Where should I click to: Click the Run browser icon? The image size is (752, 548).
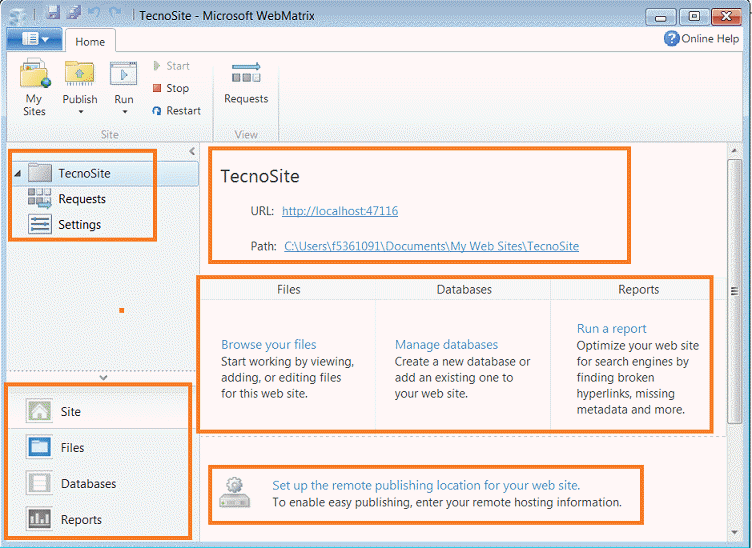pyautogui.click(x=124, y=74)
